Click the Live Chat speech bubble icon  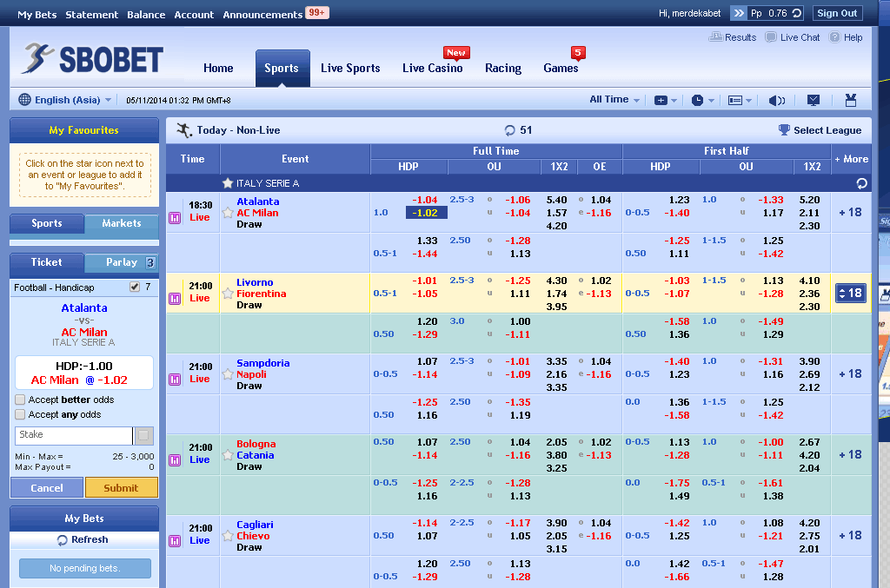771,37
